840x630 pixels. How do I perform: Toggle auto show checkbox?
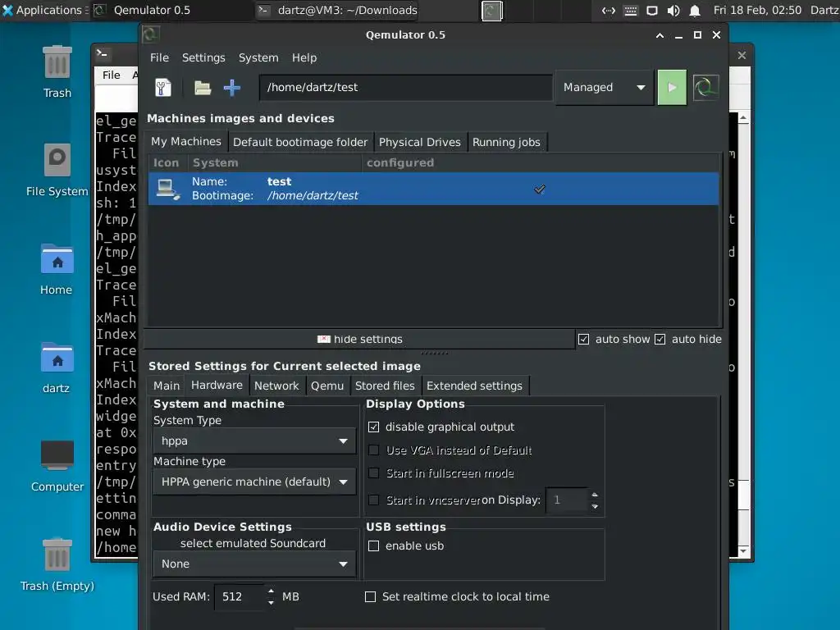[583, 339]
